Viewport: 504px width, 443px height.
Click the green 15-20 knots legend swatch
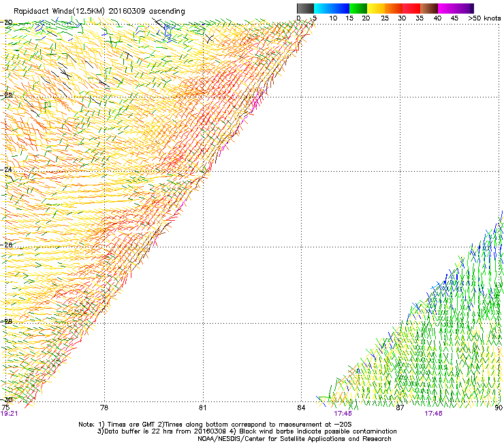point(358,8)
